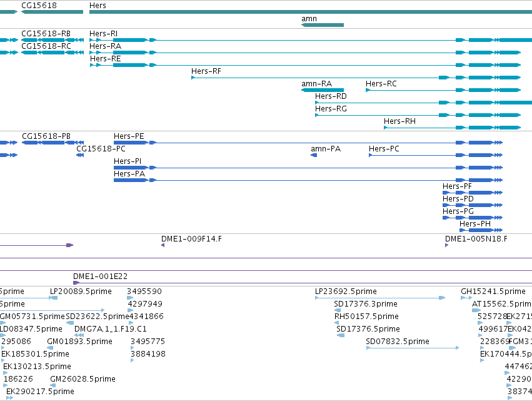Select EST EK290217.5prime label
This screenshot has height=401, width=532.
[x=40, y=392]
